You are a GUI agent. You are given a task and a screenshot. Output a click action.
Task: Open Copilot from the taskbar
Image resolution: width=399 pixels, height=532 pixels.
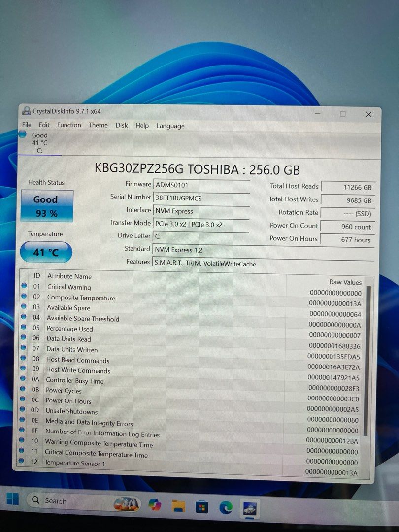click(x=154, y=505)
